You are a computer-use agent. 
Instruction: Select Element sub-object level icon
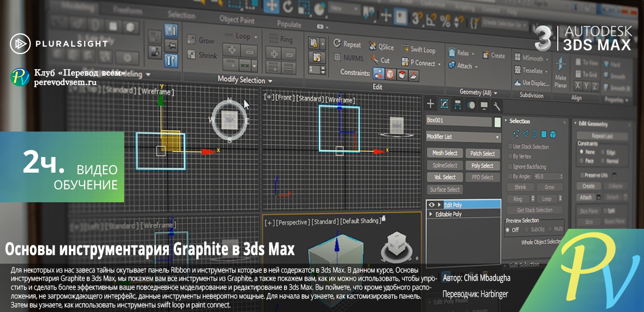(x=554, y=135)
